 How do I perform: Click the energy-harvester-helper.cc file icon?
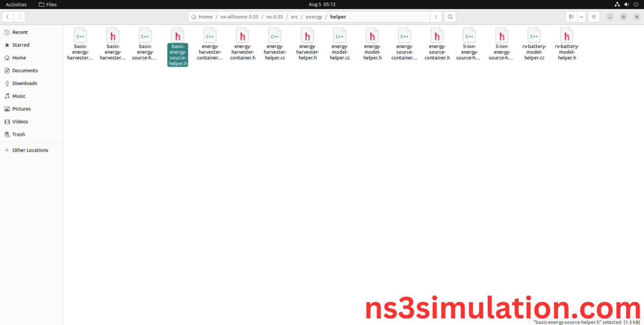pyautogui.click(x=275, y=36)
